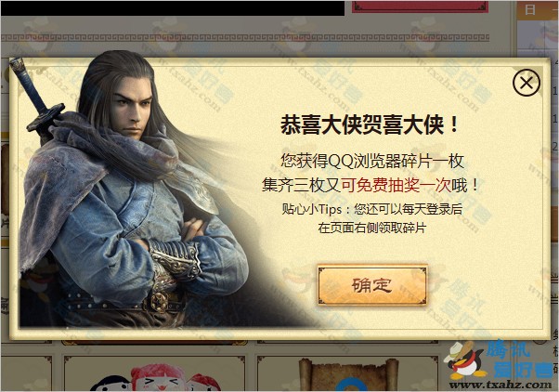Click the warrior's belt buckle
This screenshot has width=559, height=392.
tap(160, 302)
